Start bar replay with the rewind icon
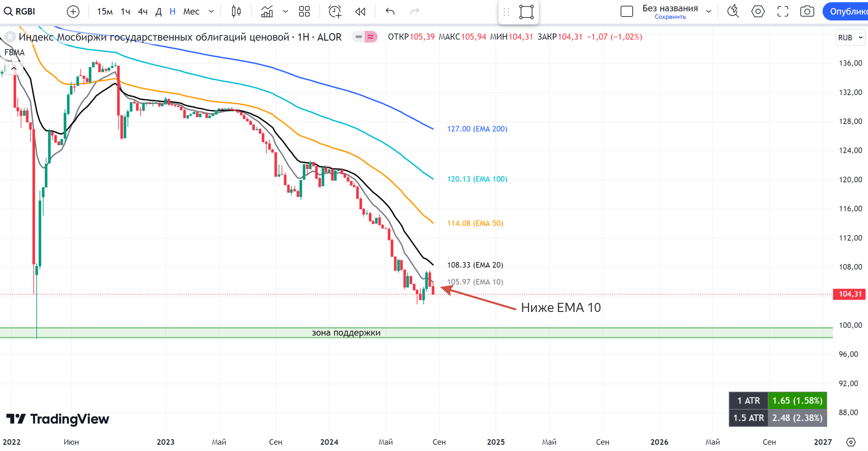 (x=360, y=11)
